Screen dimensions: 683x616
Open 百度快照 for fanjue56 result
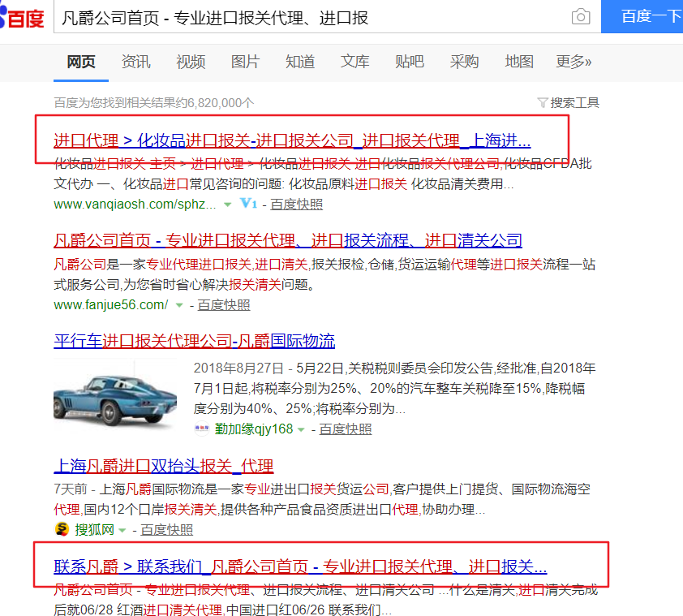click(223, 304)
